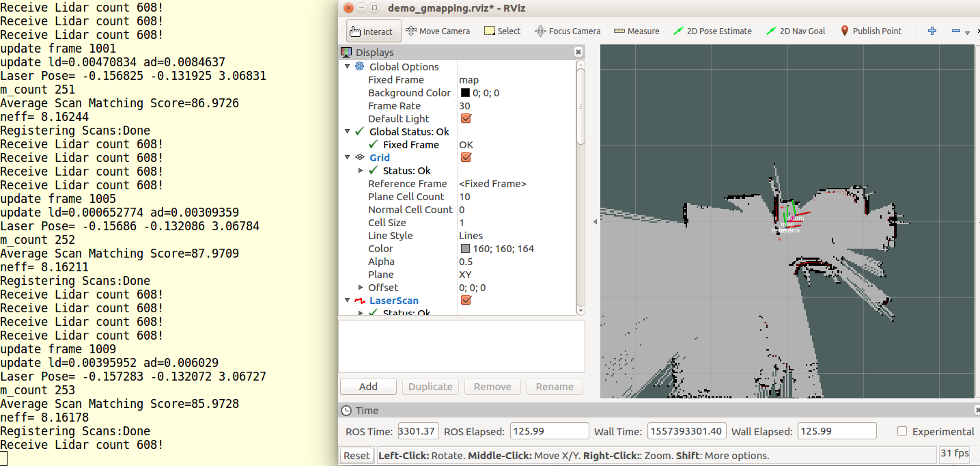Select the Interact tool

click(373, 31)
